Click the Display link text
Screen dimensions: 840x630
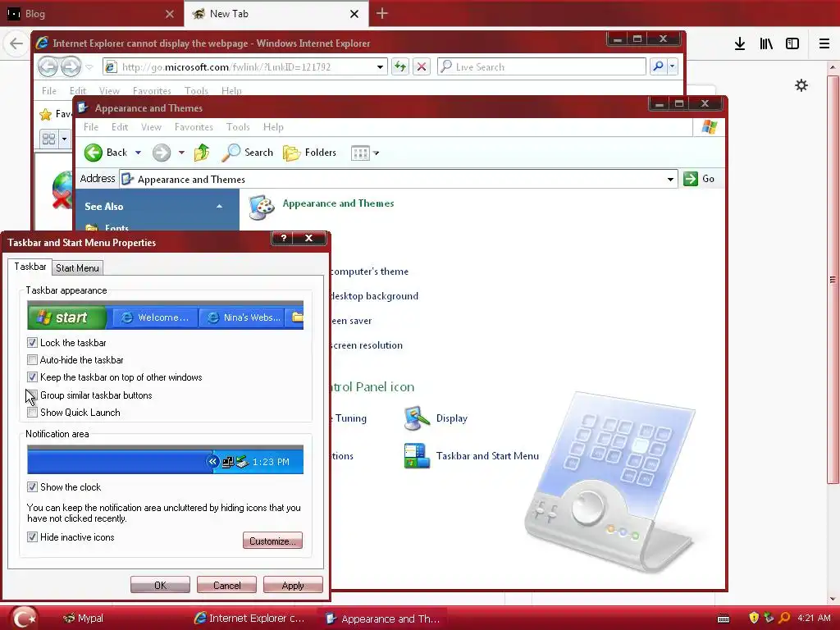(x=452, y=418)
